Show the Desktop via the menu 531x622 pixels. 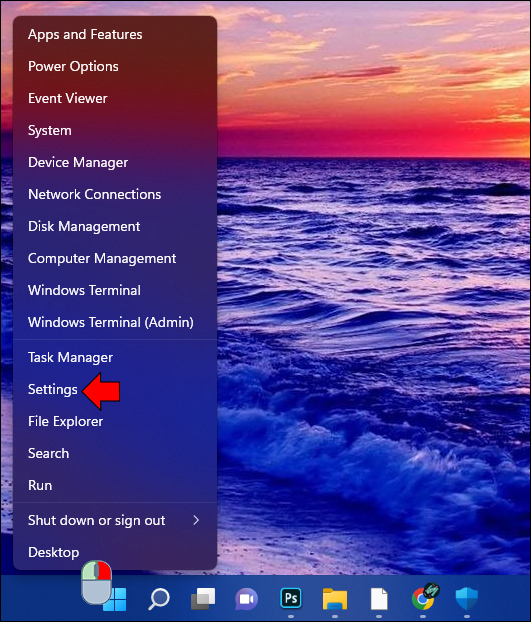115,552
